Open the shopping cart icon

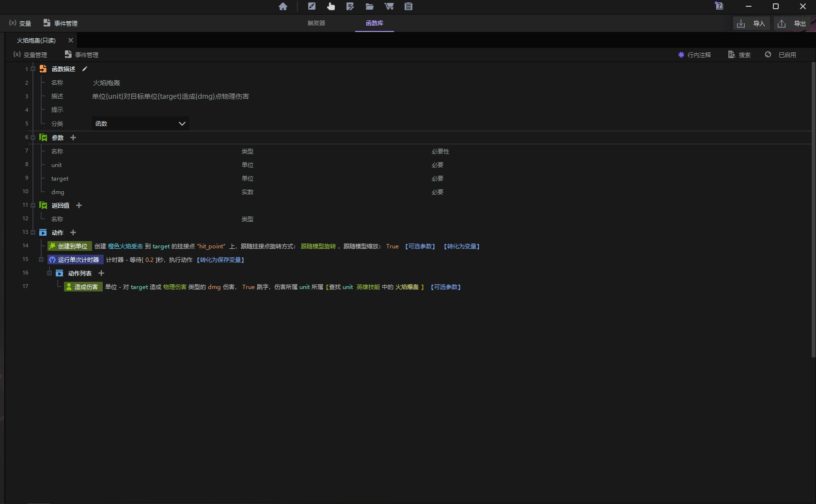[389, 6]
